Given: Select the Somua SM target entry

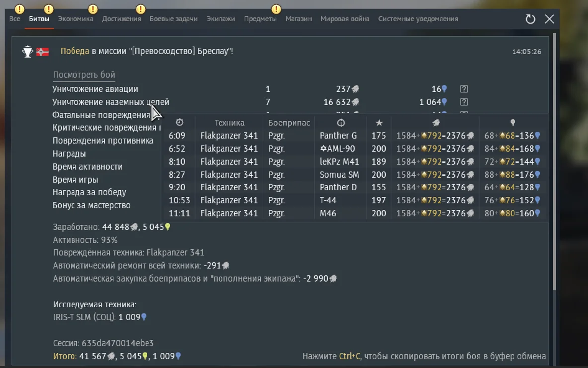Looking at the screenshot, I should coord(339,175).
